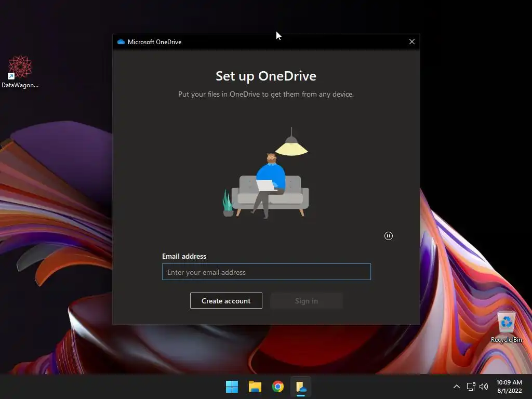
Task: Open the clock showing 10:09 AM
Action: point(509,387)
